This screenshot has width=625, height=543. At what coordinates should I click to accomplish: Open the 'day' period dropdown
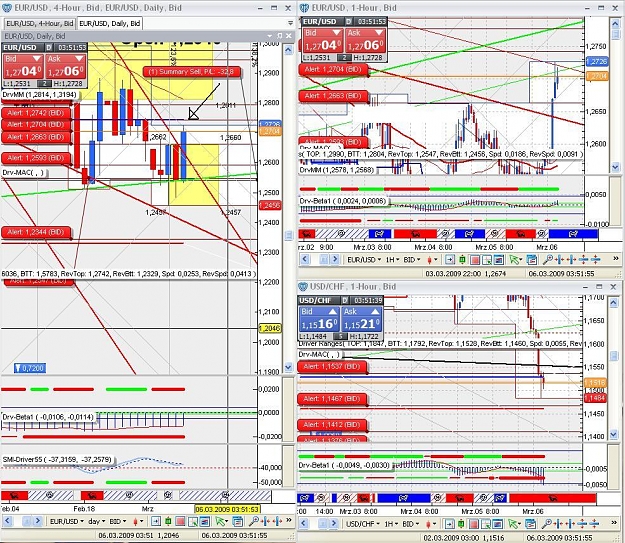click(96, 521)
